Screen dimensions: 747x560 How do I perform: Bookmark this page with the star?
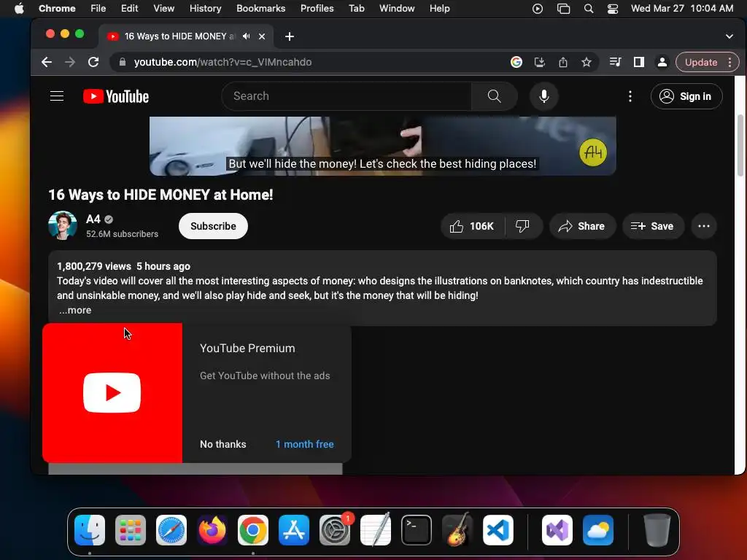point(587,63)
